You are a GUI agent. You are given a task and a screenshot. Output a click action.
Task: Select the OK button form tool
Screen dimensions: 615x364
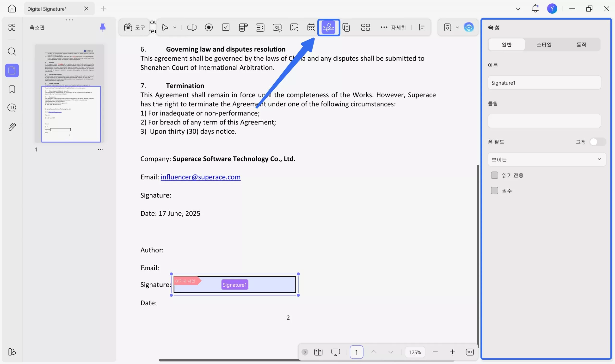coord(277,27)
